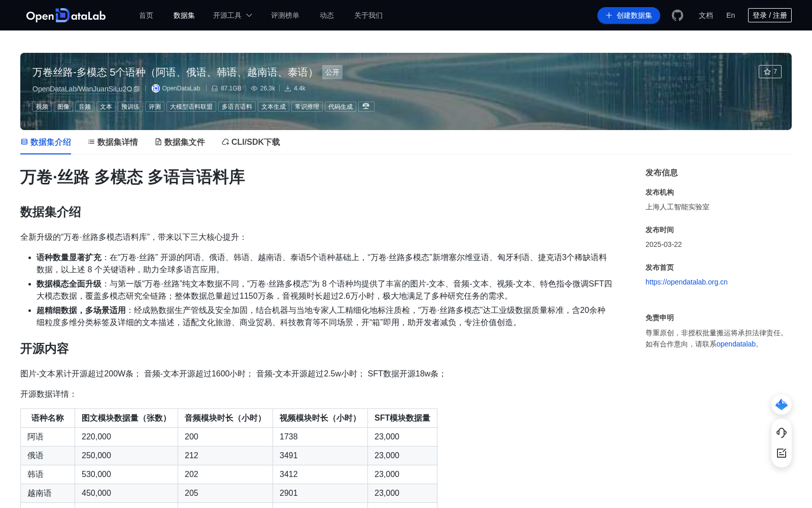Viewport: 812px width, 508px height.
Task: Click the 3491 video hours cell
Action: pyautogui.click(x=320, y=456)
